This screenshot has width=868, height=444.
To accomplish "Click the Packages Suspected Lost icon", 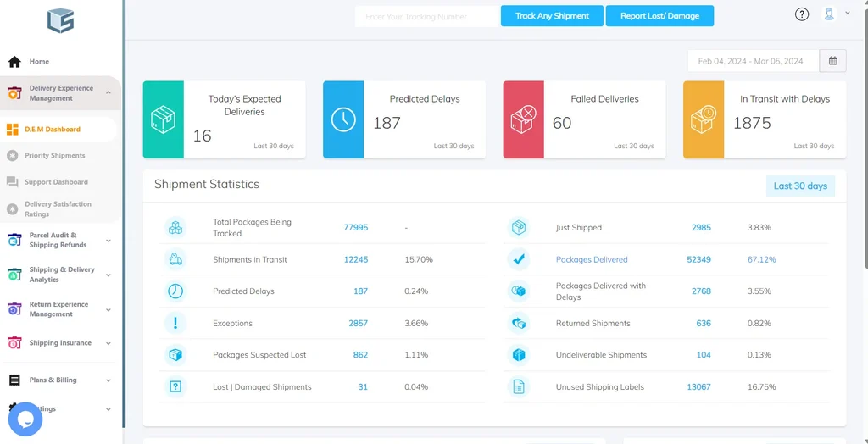I will 175,355.
